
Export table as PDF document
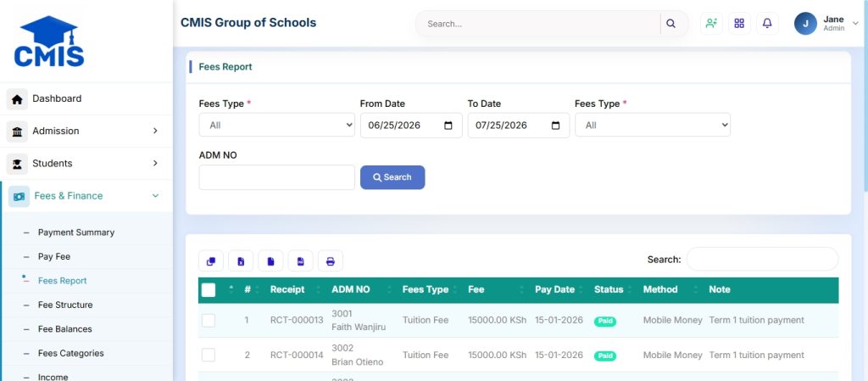(301, 261)
